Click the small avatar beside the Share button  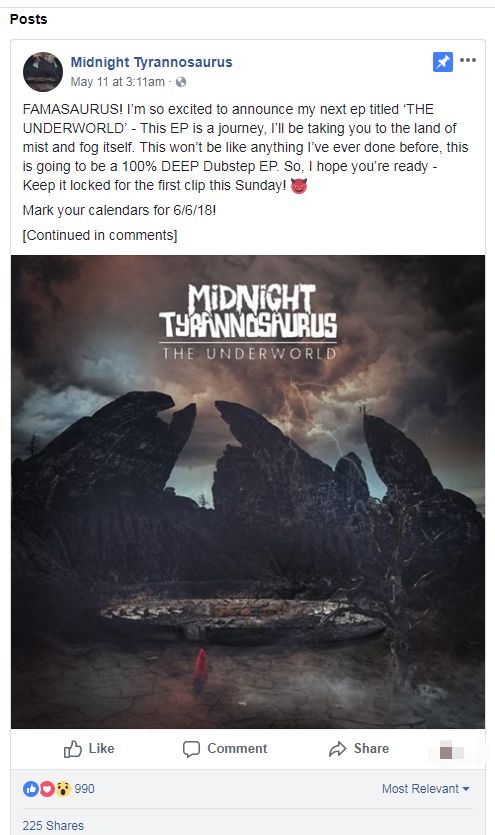click(451, 750)
